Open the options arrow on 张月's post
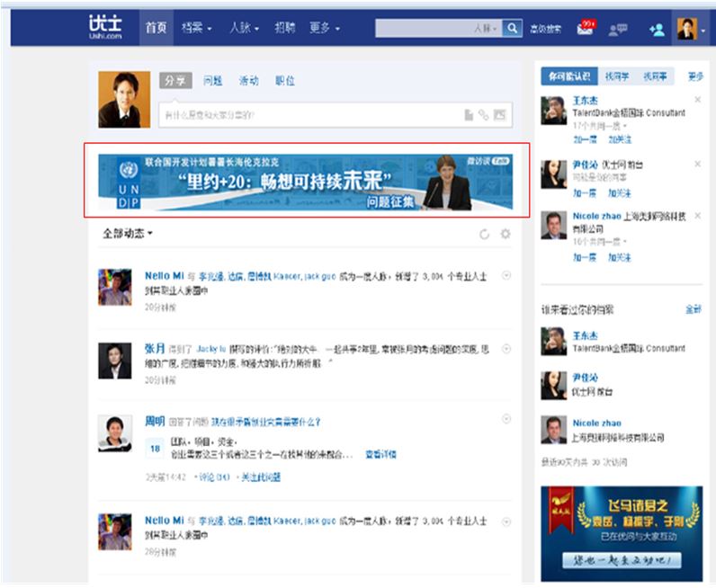Viewport: 716px width, 588px height. 506,347
